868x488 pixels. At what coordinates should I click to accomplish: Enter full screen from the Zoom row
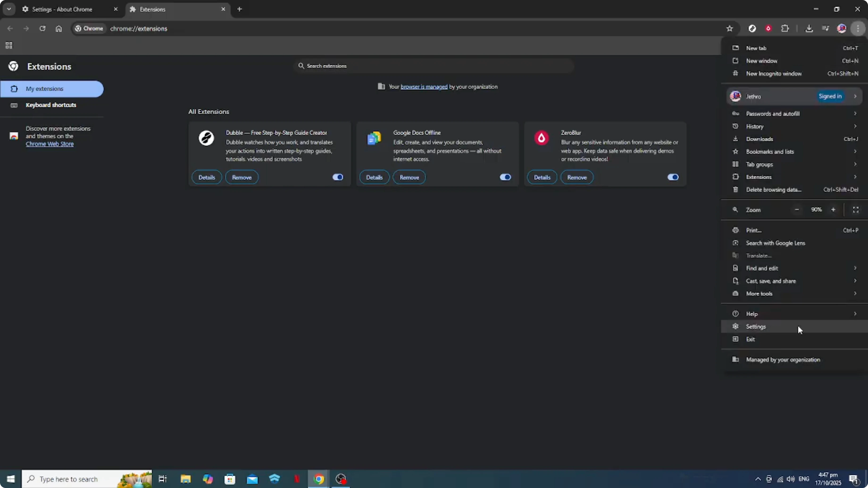pos(855,210)
